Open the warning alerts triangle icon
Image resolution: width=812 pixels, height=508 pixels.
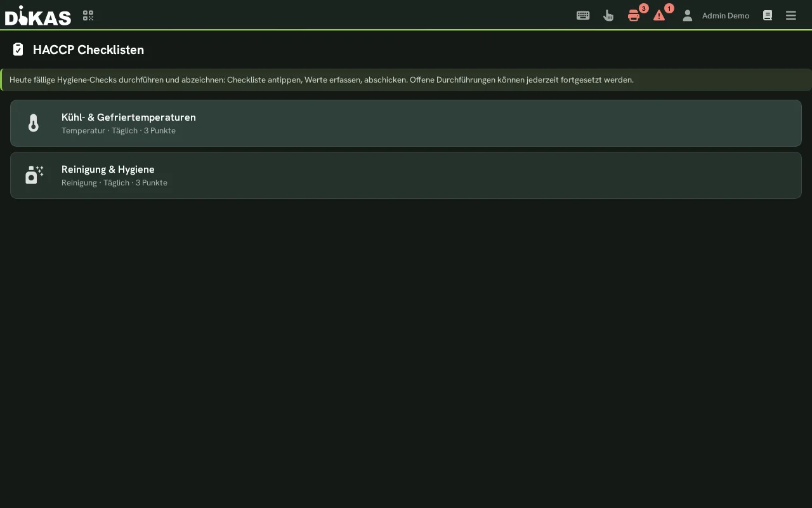[659, 15]
